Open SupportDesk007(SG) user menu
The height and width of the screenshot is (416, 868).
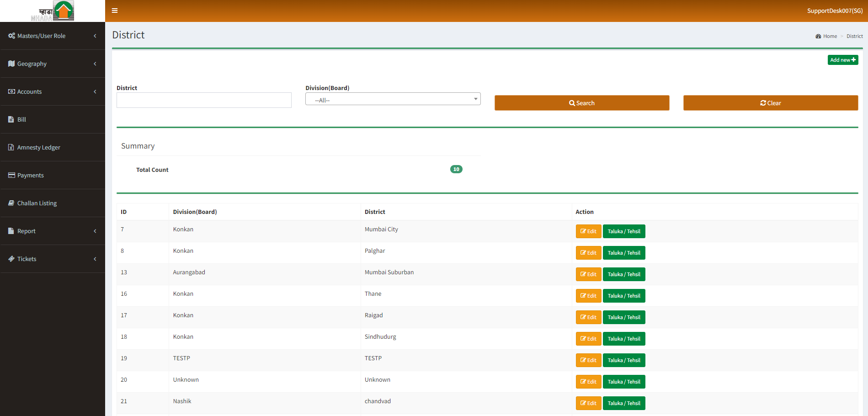coord(835,11)
